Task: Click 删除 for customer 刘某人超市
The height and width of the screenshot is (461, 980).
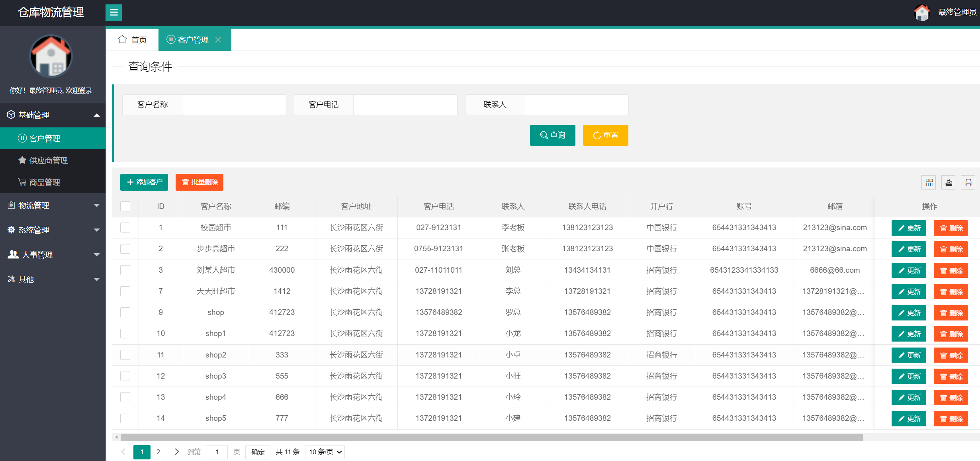Action: click(x=951, y=271)
